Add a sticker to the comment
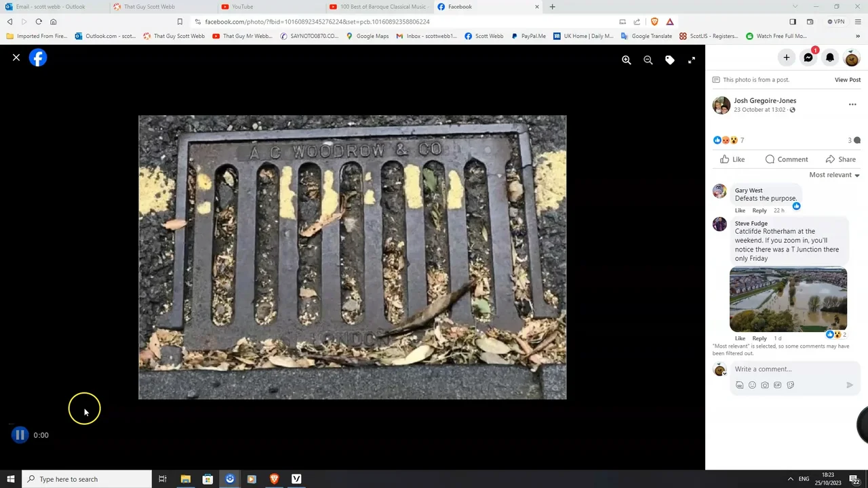 791,385
